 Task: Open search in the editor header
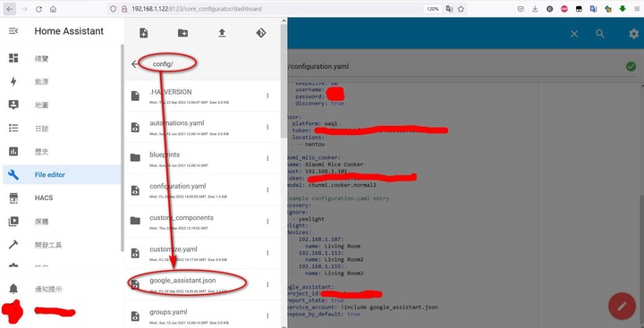pos(600,34)
